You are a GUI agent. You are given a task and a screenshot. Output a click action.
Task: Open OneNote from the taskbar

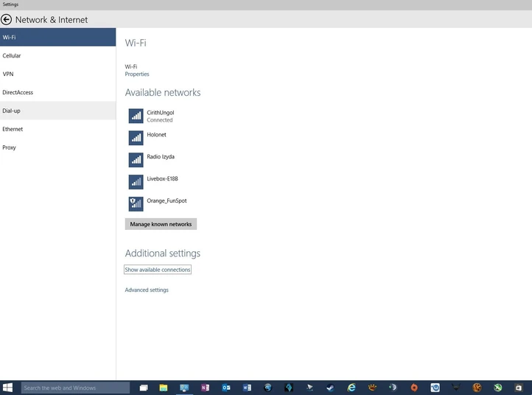205,388
